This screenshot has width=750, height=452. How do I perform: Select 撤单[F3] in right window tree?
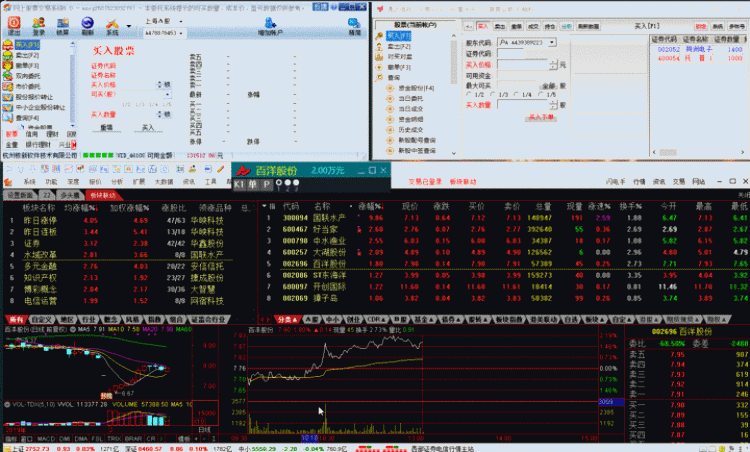pyautogui.click(x=399, y=67)
